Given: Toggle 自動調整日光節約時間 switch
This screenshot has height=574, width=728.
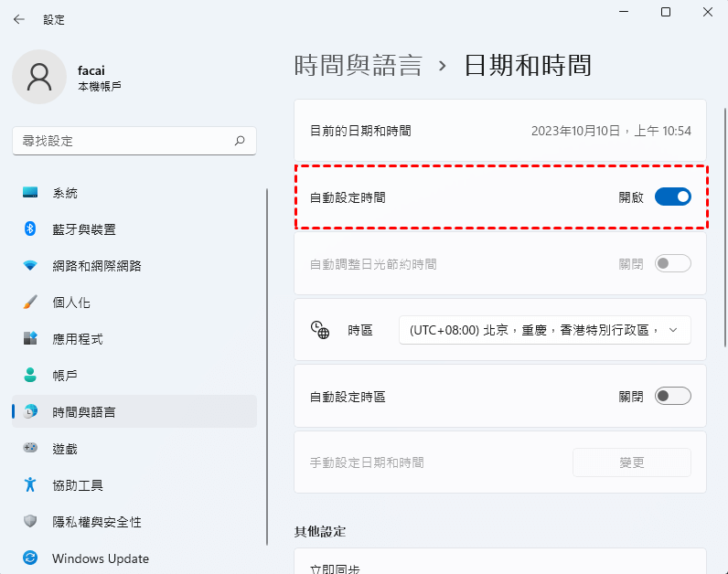Looking at the screenshot, I should pyautogui.click(x=672, y=264).
